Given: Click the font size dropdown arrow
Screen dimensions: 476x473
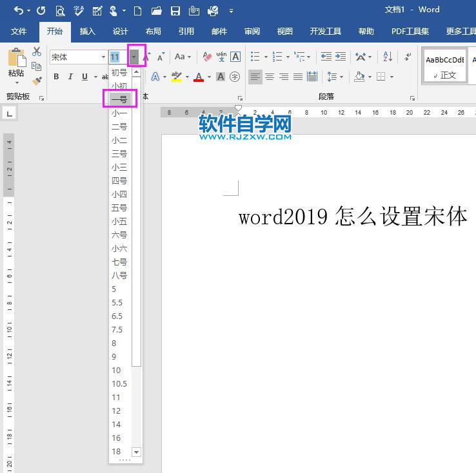Looking at the screenshot, I should coord(134,57).
